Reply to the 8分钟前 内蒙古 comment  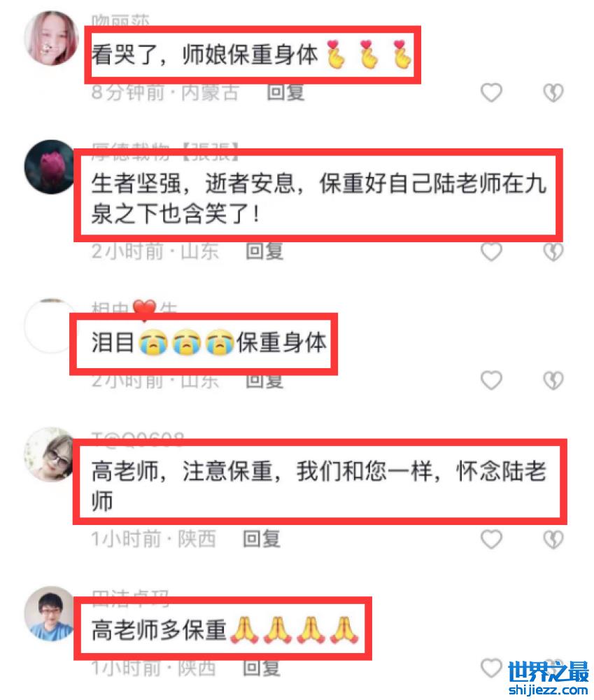coord(285,93)
